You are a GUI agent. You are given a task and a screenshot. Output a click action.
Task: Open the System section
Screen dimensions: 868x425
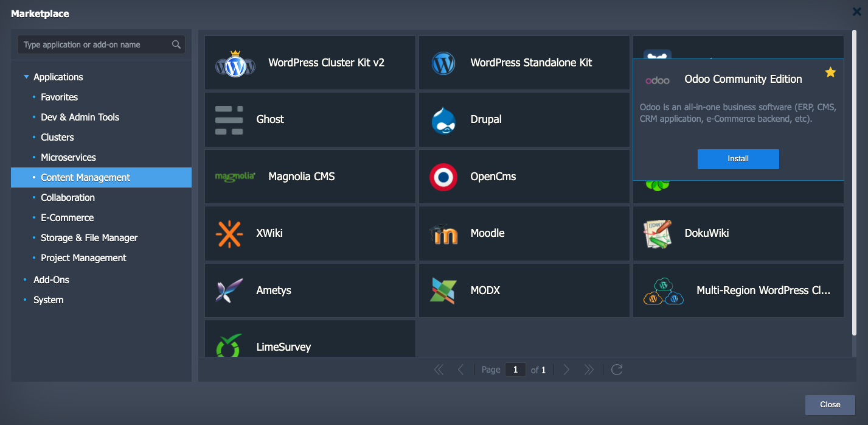tap(48, 300)
